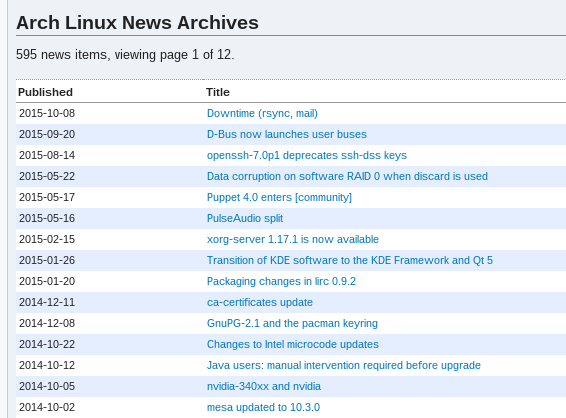Select the date 2015-05-17
Screen dimensions: 566x418
(x=47, y=197)
